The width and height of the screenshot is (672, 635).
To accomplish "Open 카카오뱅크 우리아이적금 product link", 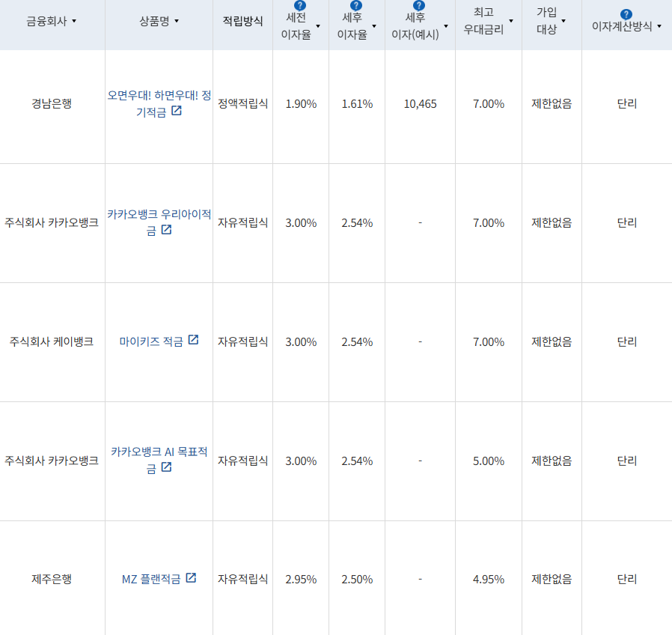I will [159, 222].
